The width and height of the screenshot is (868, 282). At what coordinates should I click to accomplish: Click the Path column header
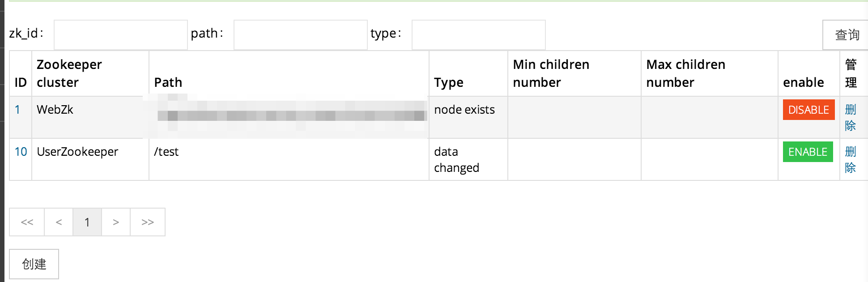coord(168,82)
